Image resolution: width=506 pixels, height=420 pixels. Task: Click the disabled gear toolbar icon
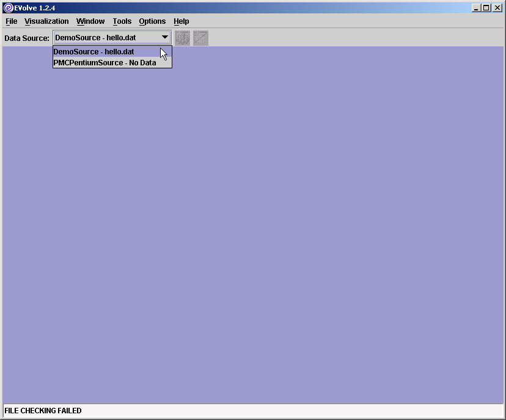coord(182,38)
